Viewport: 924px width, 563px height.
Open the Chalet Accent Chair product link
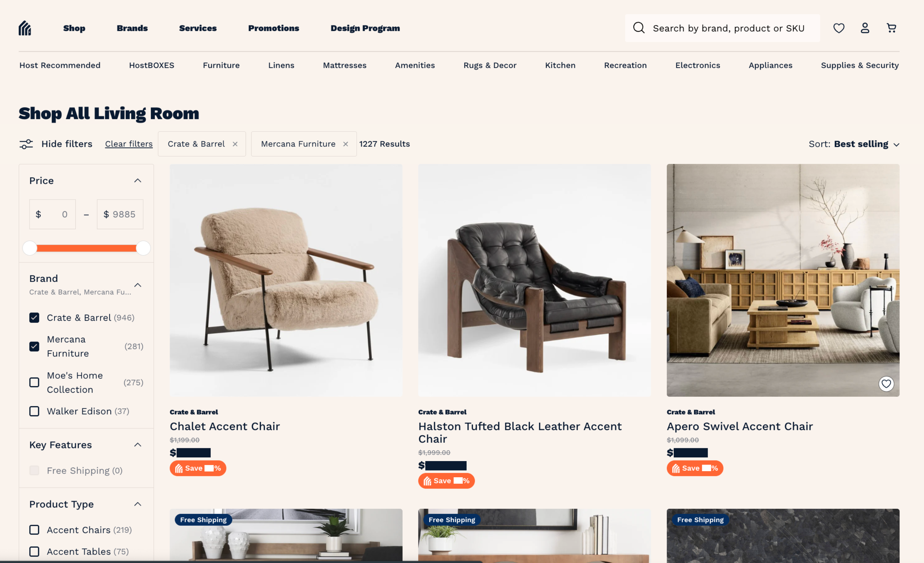(225, 427)
